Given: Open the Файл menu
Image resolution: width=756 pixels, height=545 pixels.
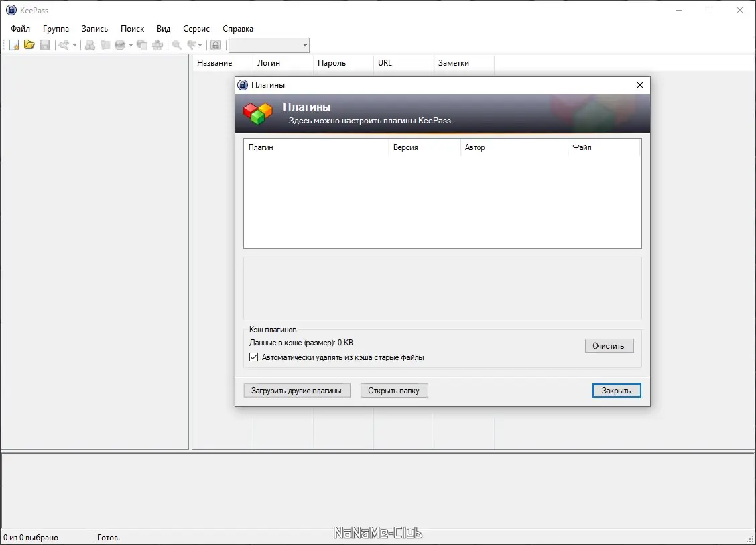Looking at the screenshot, I should tap(21, 29).
